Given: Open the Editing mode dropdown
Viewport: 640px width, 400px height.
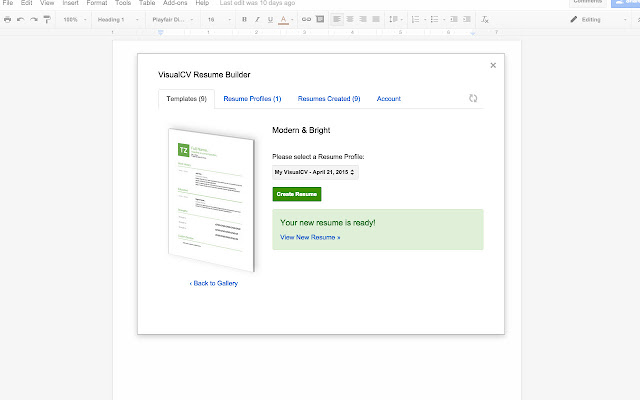Looking at the screenshot, I should 598,19.
